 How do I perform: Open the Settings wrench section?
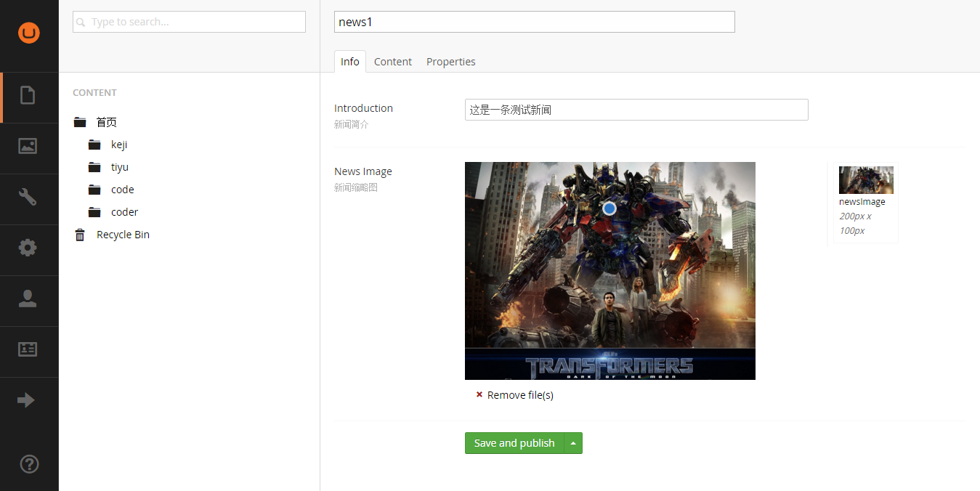(28, 197)
